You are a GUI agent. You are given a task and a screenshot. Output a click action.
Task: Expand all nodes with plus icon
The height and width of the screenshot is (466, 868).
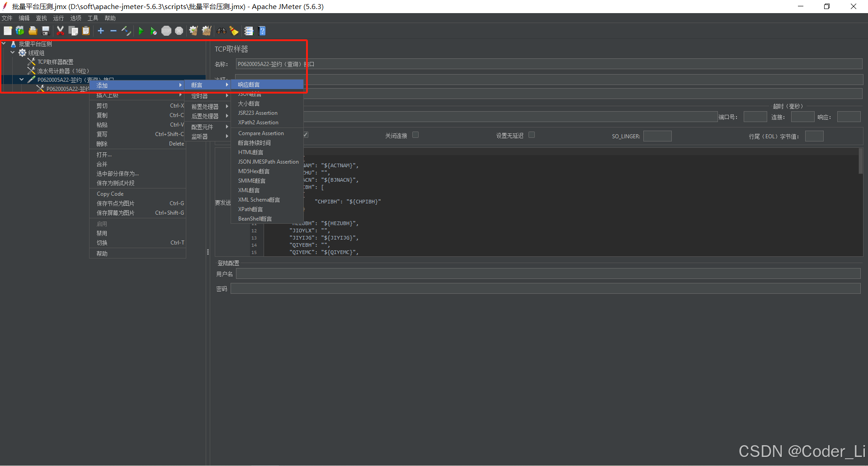pyautogui.click(x=101, y=31)
